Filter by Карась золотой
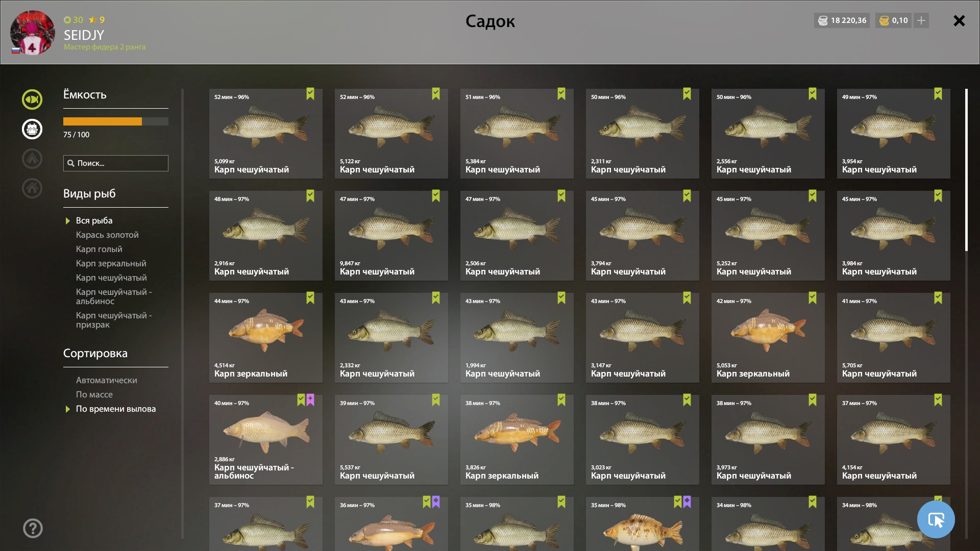 pos(107,235)
